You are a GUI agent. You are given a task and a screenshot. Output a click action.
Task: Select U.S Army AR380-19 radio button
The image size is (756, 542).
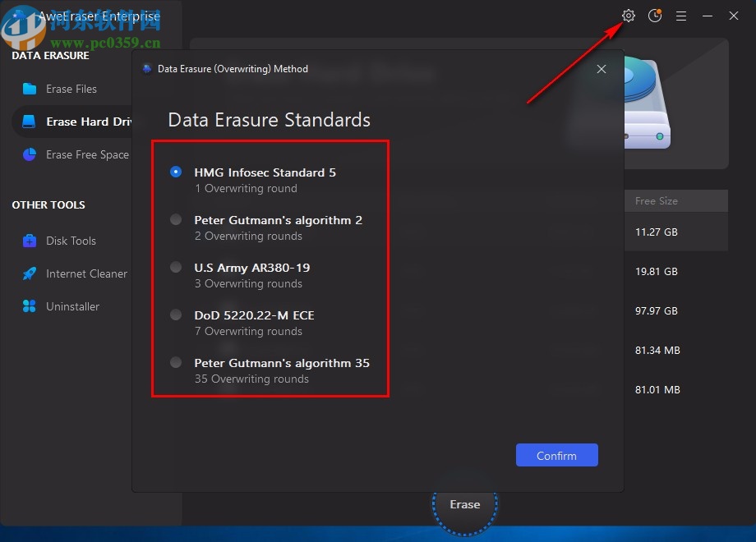point(176,267)
